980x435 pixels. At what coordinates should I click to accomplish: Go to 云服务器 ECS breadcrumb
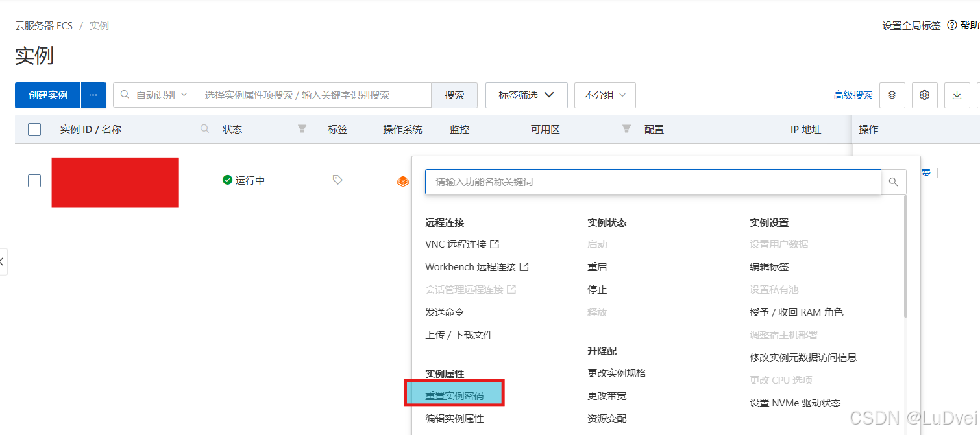pos(43,25)
